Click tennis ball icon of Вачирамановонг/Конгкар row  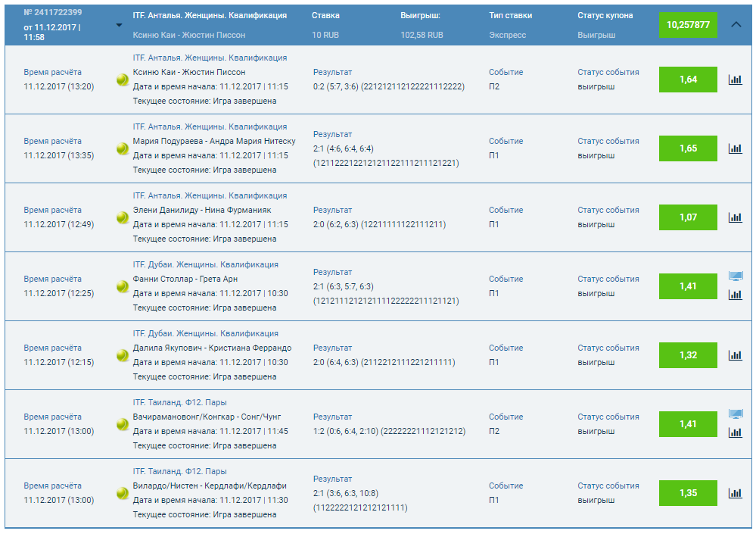(x=123, y=424)
